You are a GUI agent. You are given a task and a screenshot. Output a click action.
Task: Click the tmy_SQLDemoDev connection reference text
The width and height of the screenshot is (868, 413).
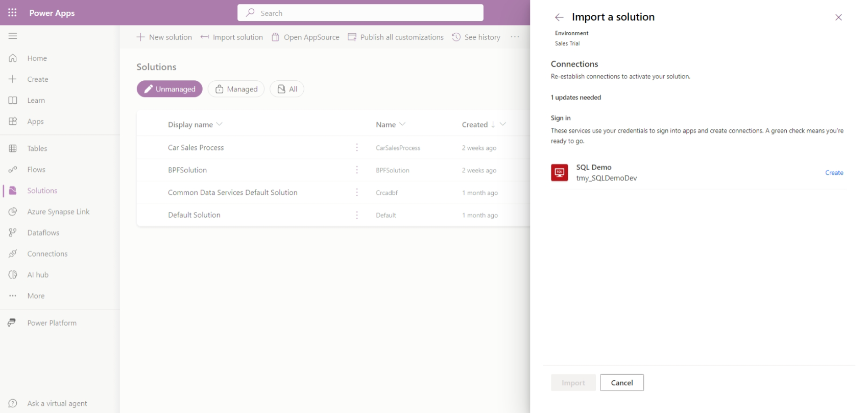(607, 178)
